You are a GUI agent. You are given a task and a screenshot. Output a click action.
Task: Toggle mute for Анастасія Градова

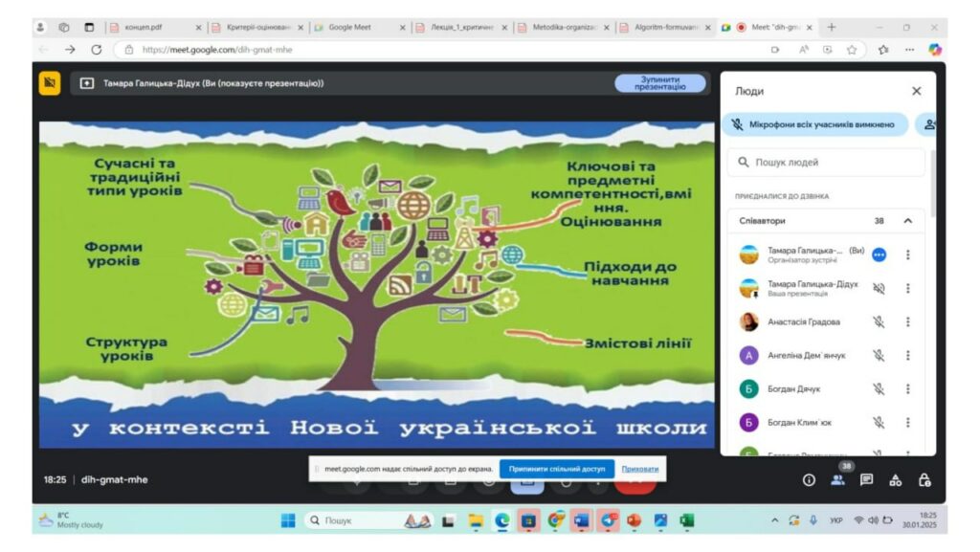879,321
